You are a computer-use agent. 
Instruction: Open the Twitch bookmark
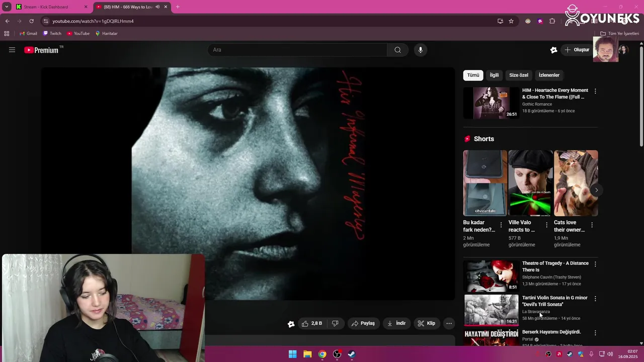coord(52,34)
